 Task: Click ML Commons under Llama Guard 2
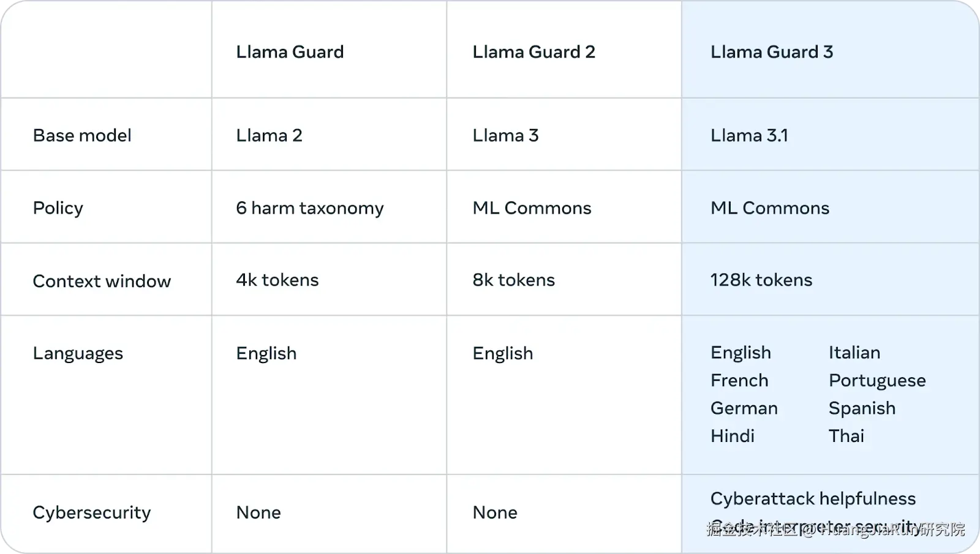pyautogui.click(x=532, y=208)
